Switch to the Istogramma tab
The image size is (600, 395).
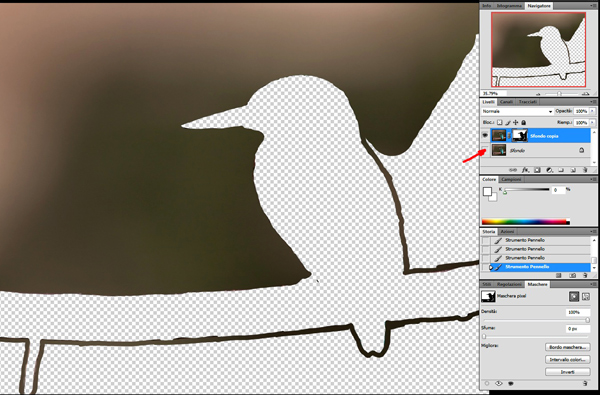click(x=509, y=6)
